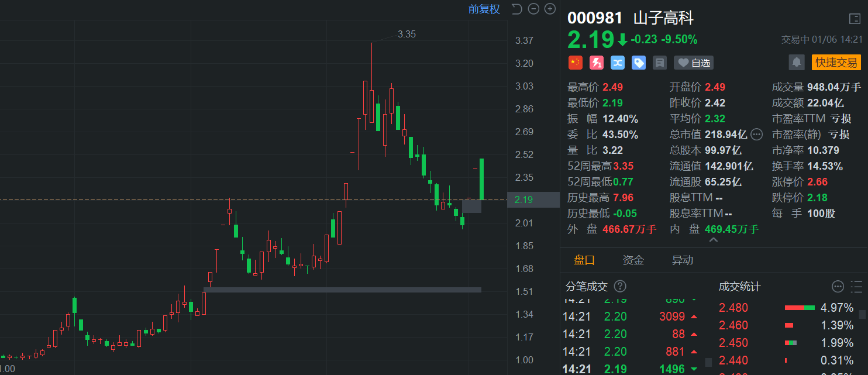
Task: Open 分笔成交 help question mark
Action: coord(620,286)
